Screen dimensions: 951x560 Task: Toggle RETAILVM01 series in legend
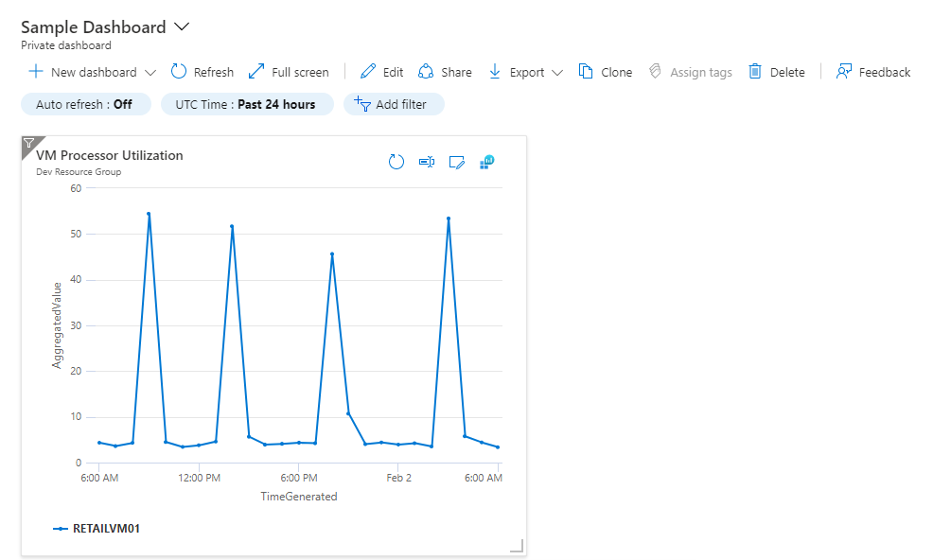97,529
